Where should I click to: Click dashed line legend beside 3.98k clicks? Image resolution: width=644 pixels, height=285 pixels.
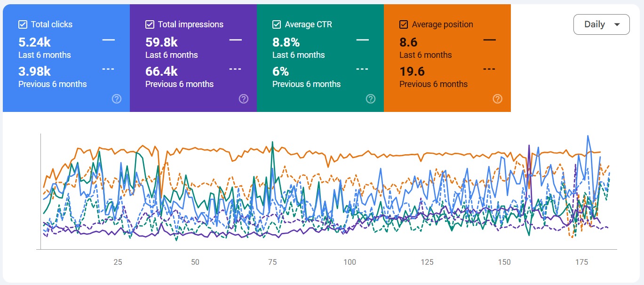point(108,69)
